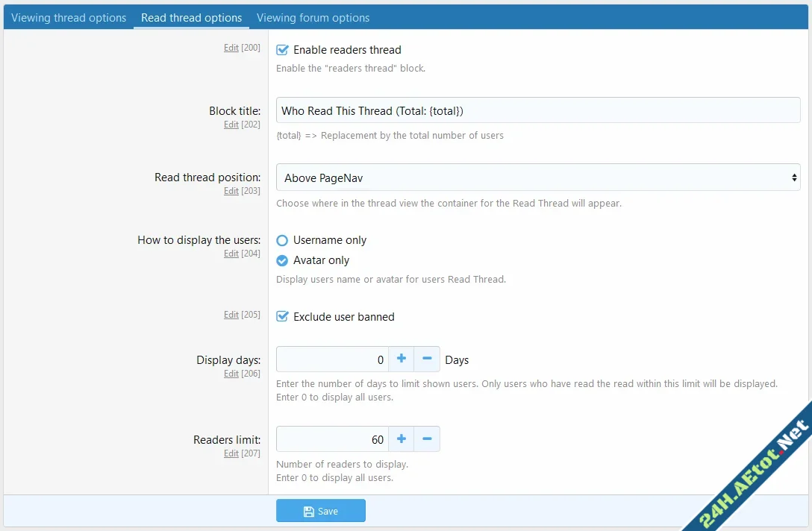Viewport: 812px width, 531px height.
Task: Select the Read thread options tab
Action: click(191, 18)
